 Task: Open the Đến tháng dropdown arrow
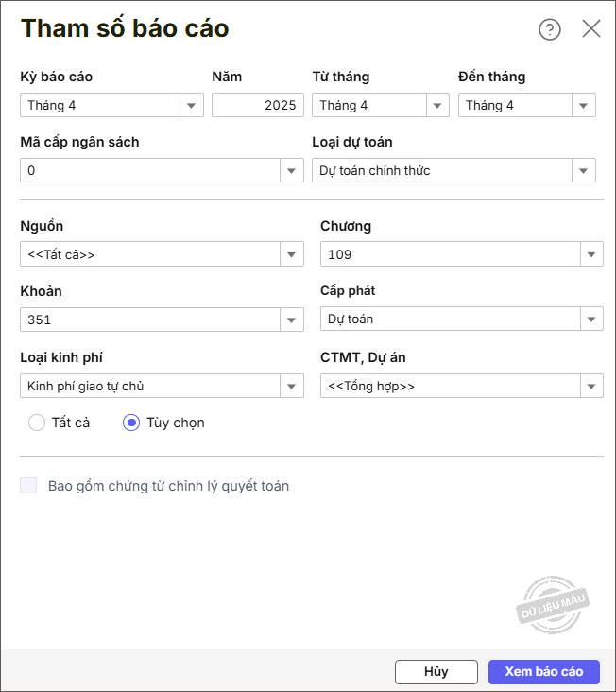[583, 106]
